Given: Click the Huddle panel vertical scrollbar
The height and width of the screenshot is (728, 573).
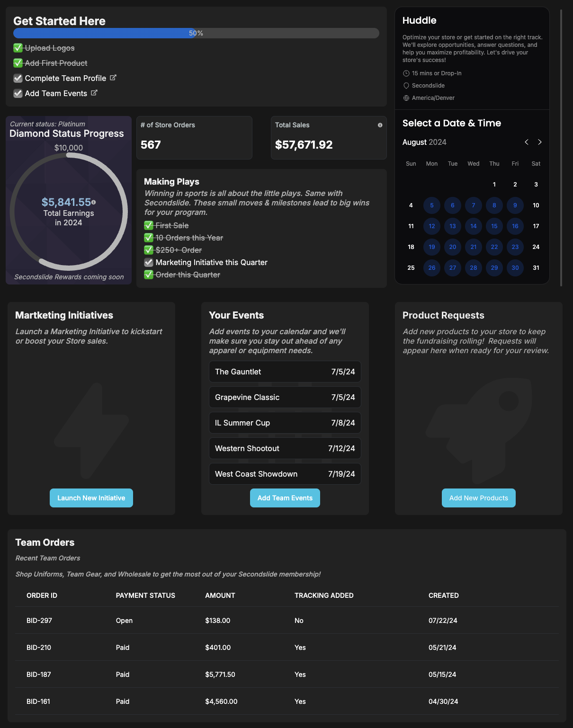Looking at the screenshot, I should (x=561, y=148).
